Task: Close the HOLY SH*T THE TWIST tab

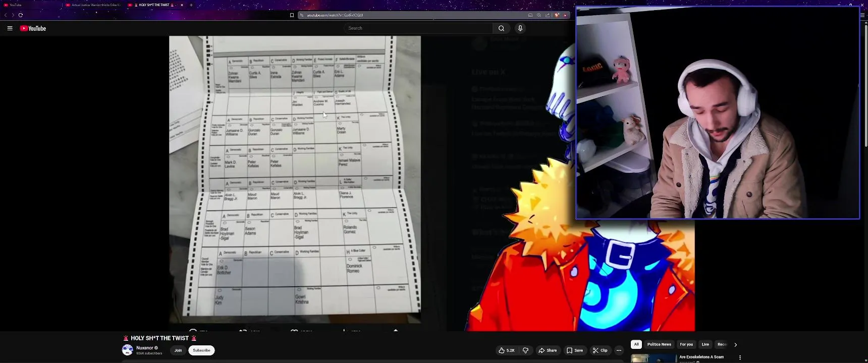Action: pyautogui.click(x=182, y=5)
